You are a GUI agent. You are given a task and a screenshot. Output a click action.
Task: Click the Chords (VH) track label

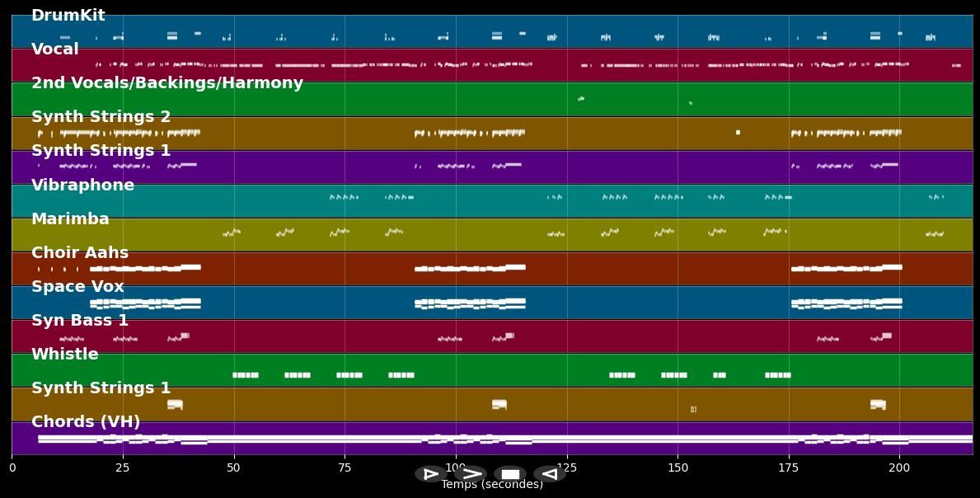click(86, 422)
